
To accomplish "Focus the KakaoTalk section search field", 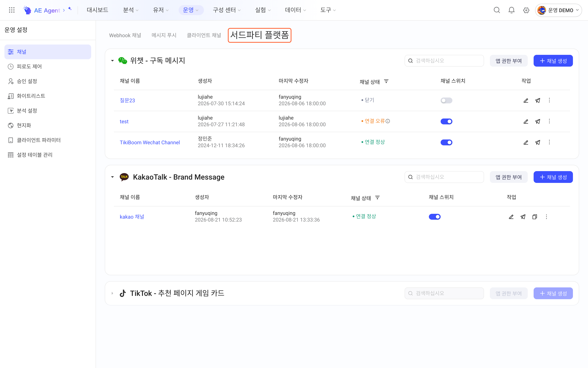I will [444, 177].
